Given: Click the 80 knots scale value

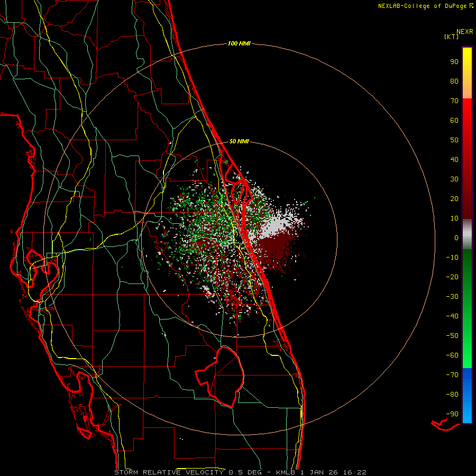Looking at the screenshot, I should 454,81.
